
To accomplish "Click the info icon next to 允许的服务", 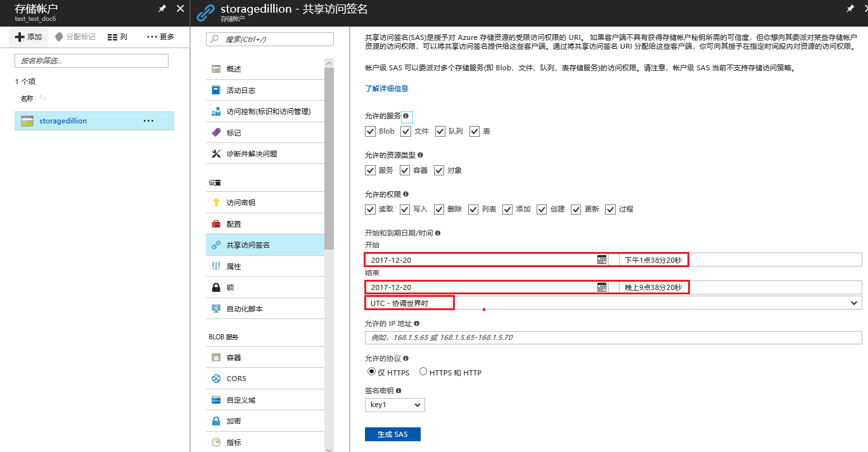I will pyautogui.click(x=405, y=116).
